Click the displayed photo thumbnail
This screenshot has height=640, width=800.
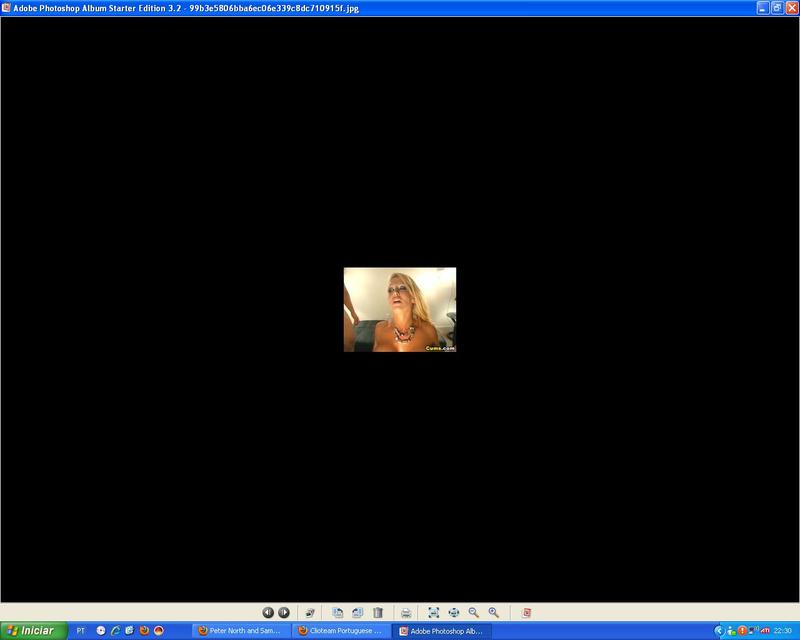[x=400, y=309]
